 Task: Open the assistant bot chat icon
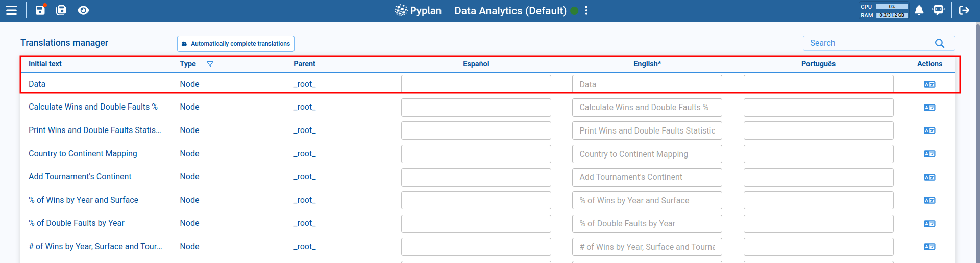[938, 10]
